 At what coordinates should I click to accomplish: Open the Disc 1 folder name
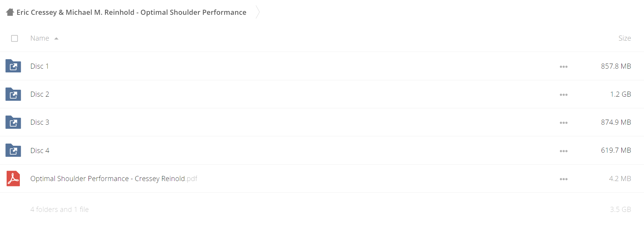point(40,66)
